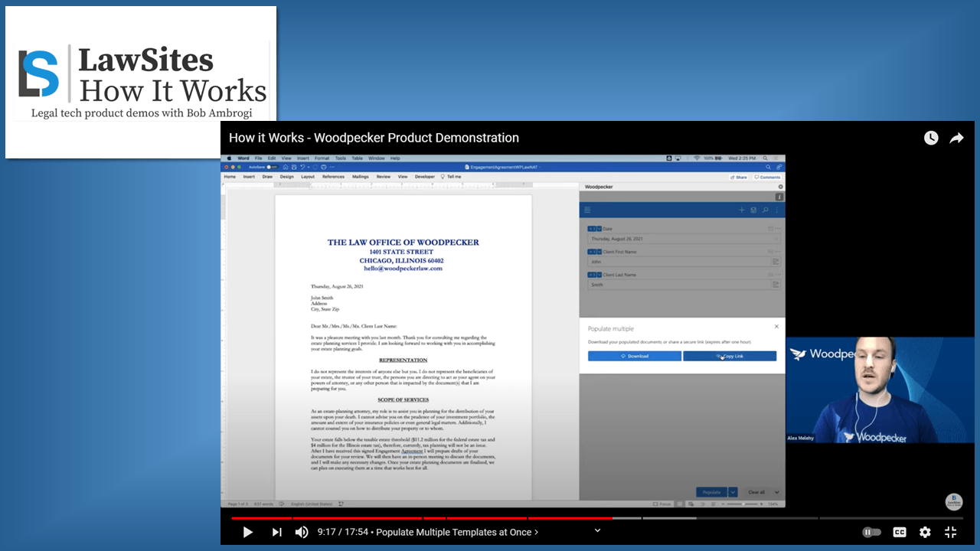The height and width of the screenshot is (551, 980).
Task: Open the Layout ribbon tab
Action: pos(308,177)
